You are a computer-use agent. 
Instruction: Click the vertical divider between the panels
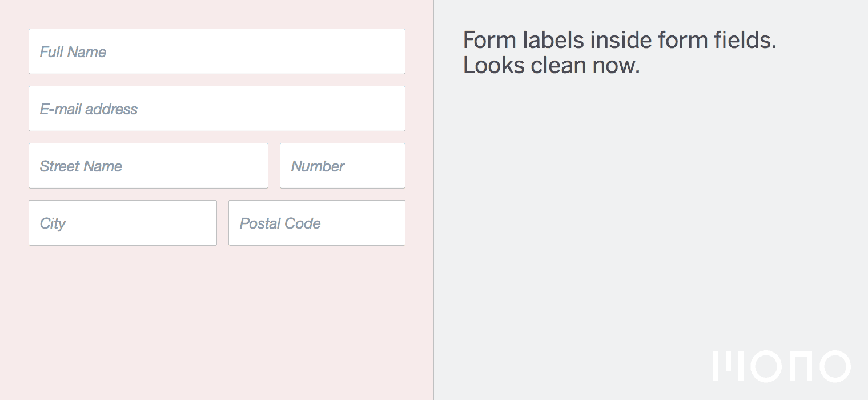pyautogui.click(x=433, y=200)
